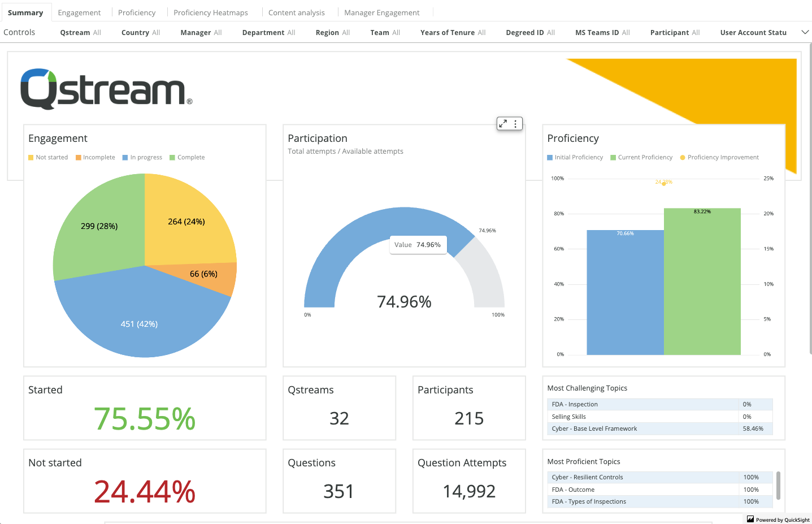
Task: Click the Participants count 215
Action: [x=469, y=418]
